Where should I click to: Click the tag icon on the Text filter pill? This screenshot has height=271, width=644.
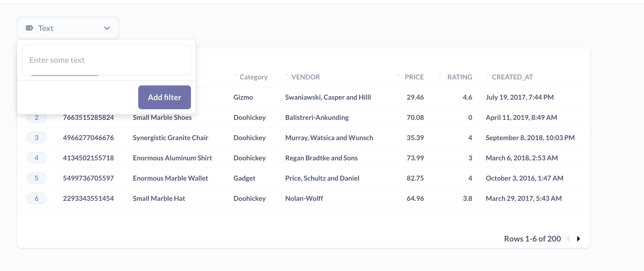[29, 28]
